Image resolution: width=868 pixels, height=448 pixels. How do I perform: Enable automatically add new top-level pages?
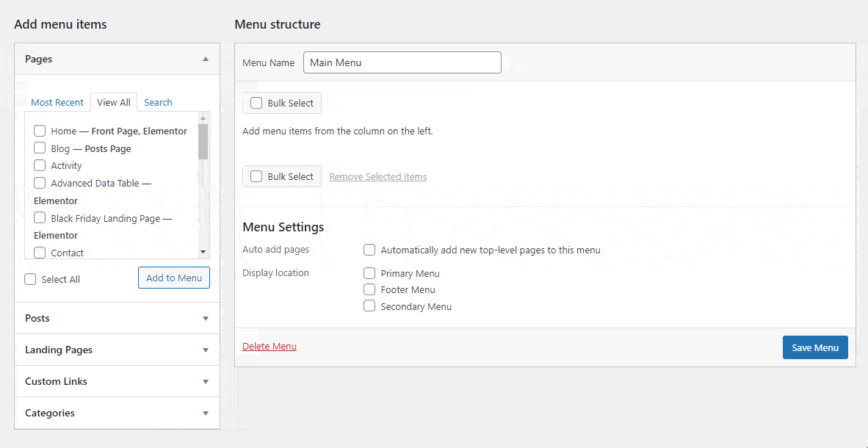(369, 250)
